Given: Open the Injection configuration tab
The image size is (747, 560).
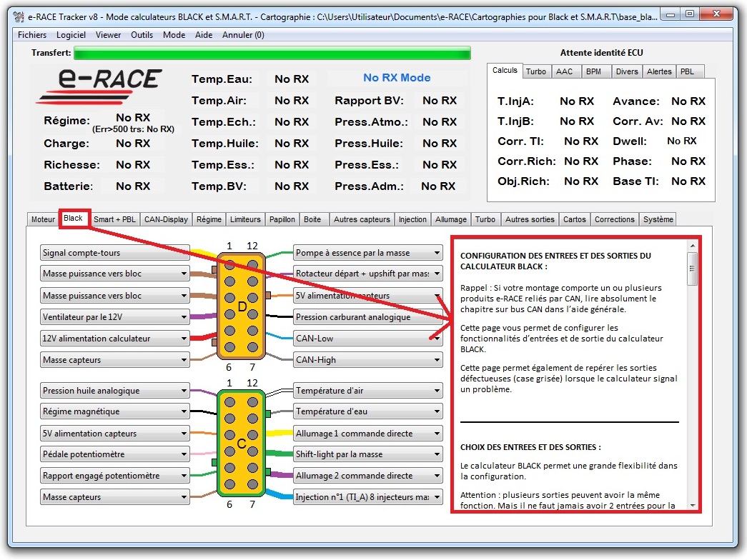Looking at the screenshot, I should (x=412, y=219).
